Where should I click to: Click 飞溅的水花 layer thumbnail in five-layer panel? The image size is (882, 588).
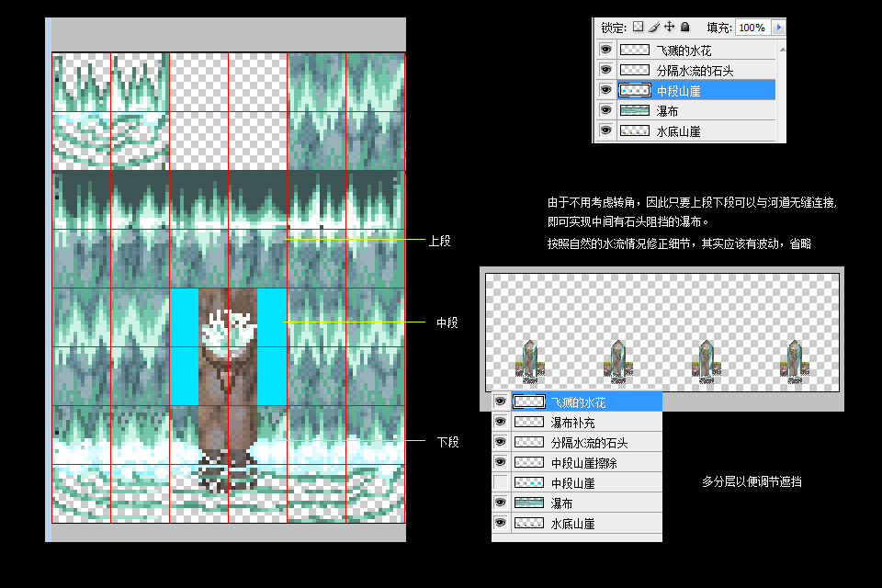[635, 51]
